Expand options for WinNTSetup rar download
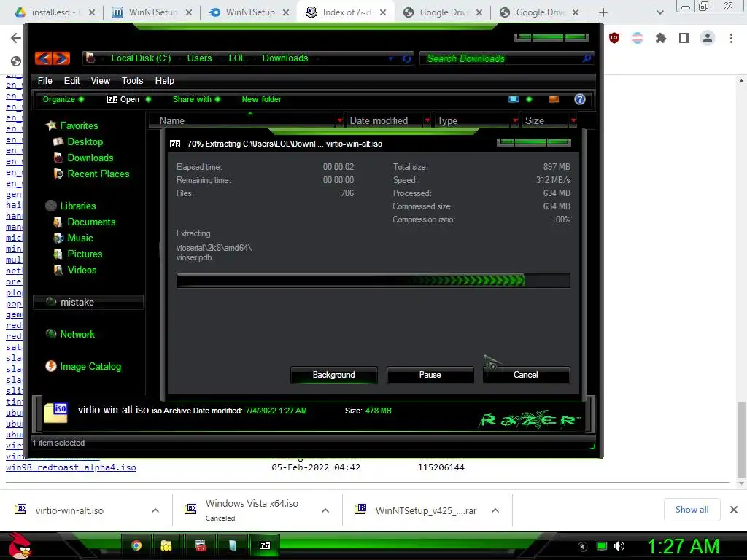Image resolution: width=747 pixels, height=560 pixels. (x=495, y=510)
